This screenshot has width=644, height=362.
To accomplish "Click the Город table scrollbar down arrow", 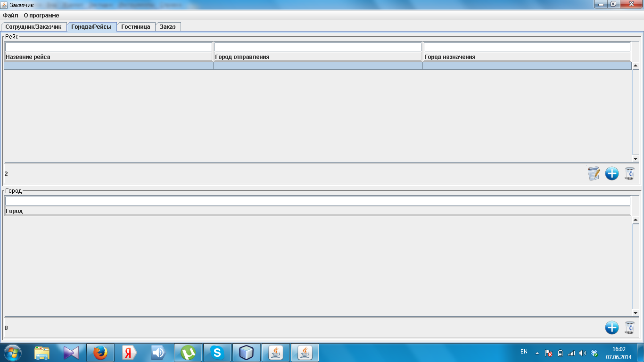I will click(x=635, y=313).
